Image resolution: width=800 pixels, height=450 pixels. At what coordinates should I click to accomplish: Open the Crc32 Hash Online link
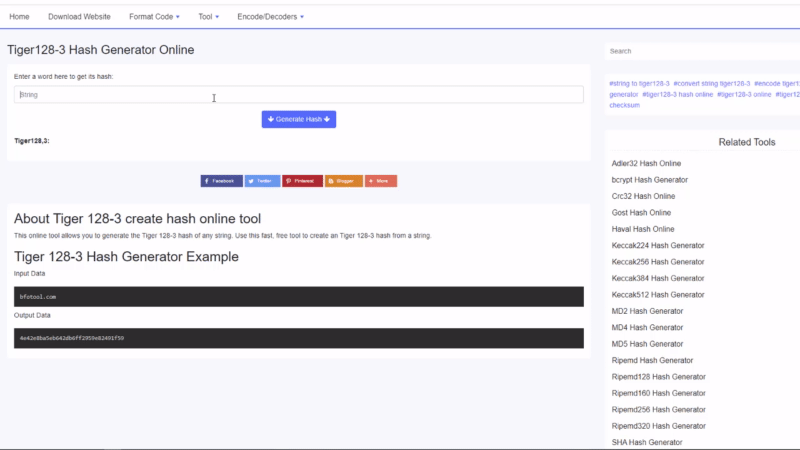coord(643,196)
